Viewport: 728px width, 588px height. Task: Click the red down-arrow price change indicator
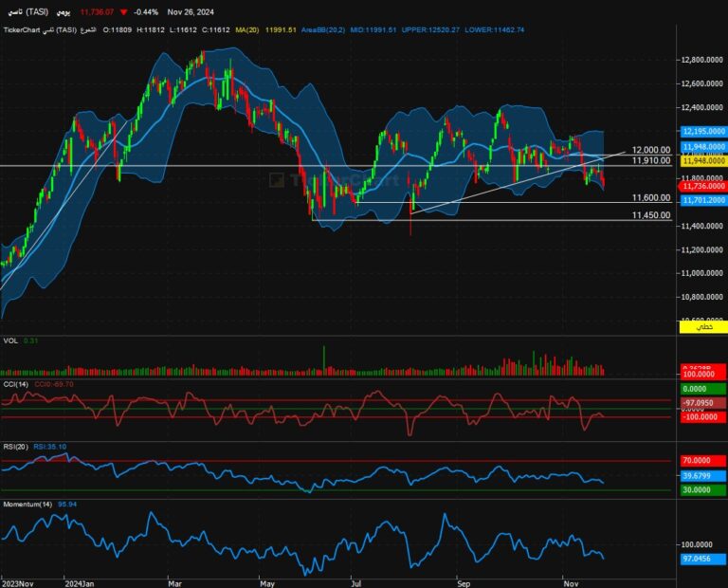[124, 11]
